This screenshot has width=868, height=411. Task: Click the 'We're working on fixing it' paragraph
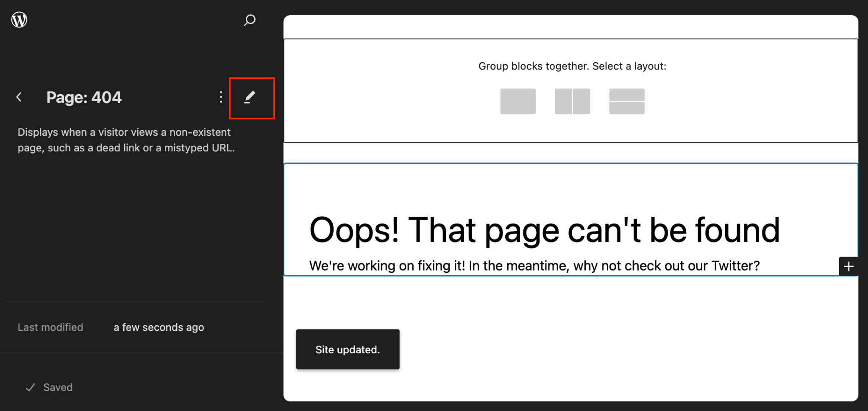point(534,266)
